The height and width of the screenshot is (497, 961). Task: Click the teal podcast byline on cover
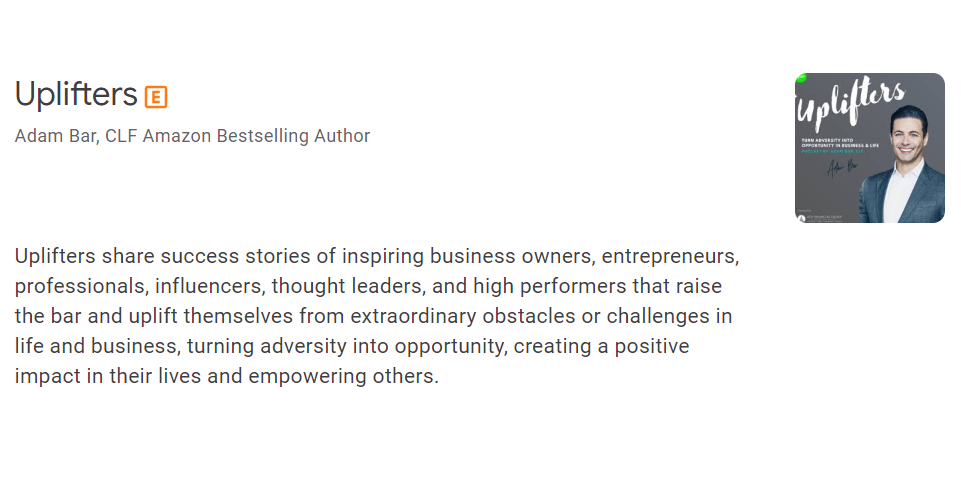(x=832, y=152)
